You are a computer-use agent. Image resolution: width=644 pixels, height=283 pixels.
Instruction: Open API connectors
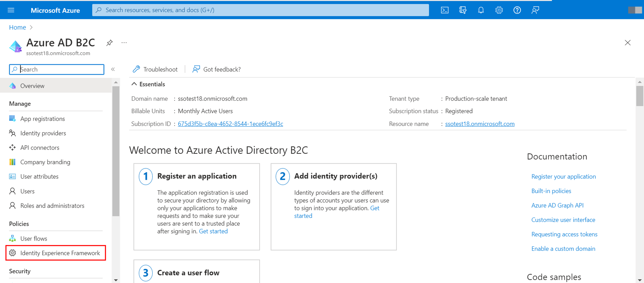coord(40,148)
